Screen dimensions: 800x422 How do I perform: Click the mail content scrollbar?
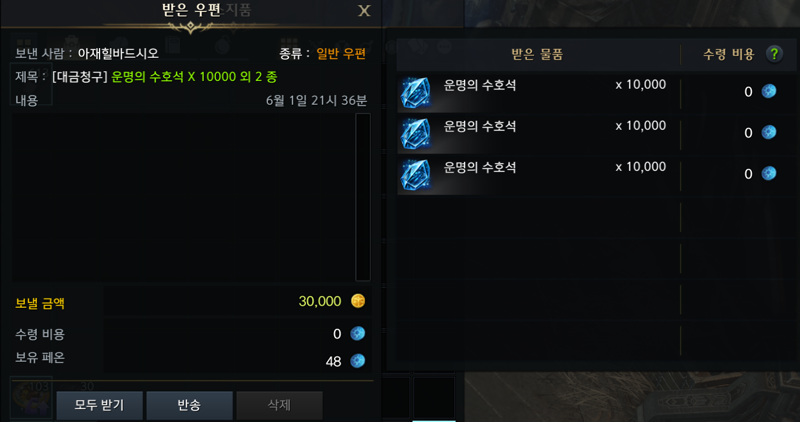363,197
